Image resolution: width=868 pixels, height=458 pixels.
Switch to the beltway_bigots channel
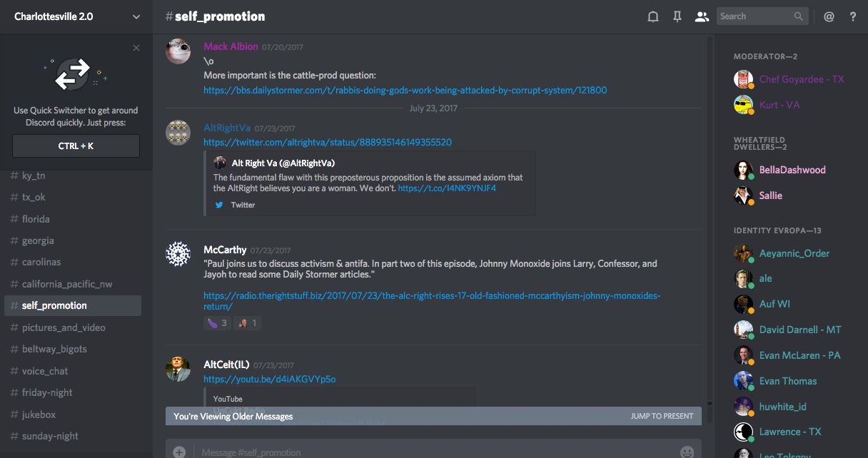coord(54,349)
